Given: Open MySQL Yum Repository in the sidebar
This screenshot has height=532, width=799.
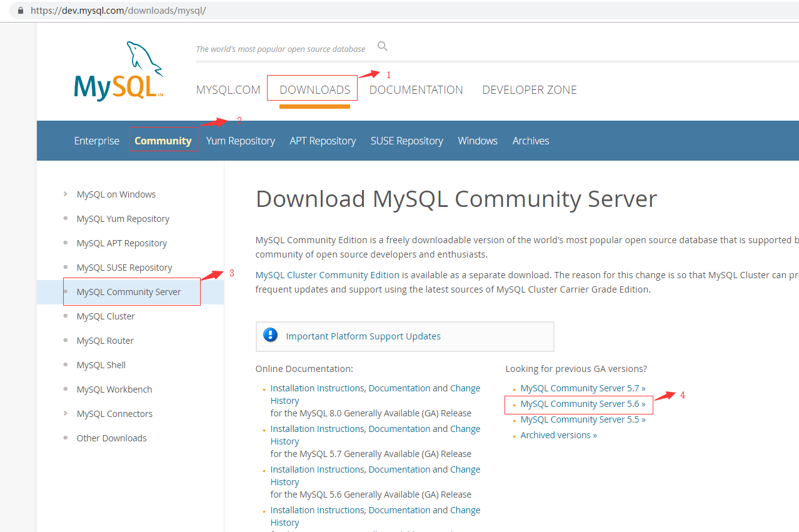Looking at the screenshot, I should 123,218.
